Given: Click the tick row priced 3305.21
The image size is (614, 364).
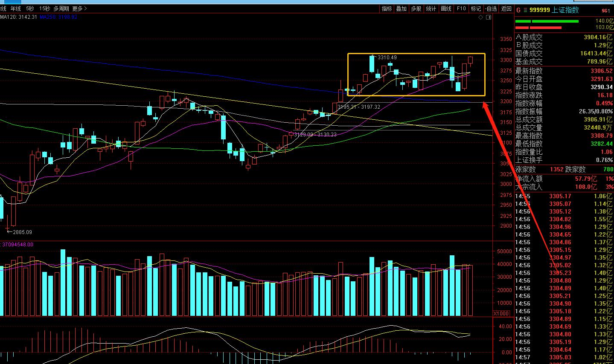Looking at the screenshot, I should tap(564, 296).
